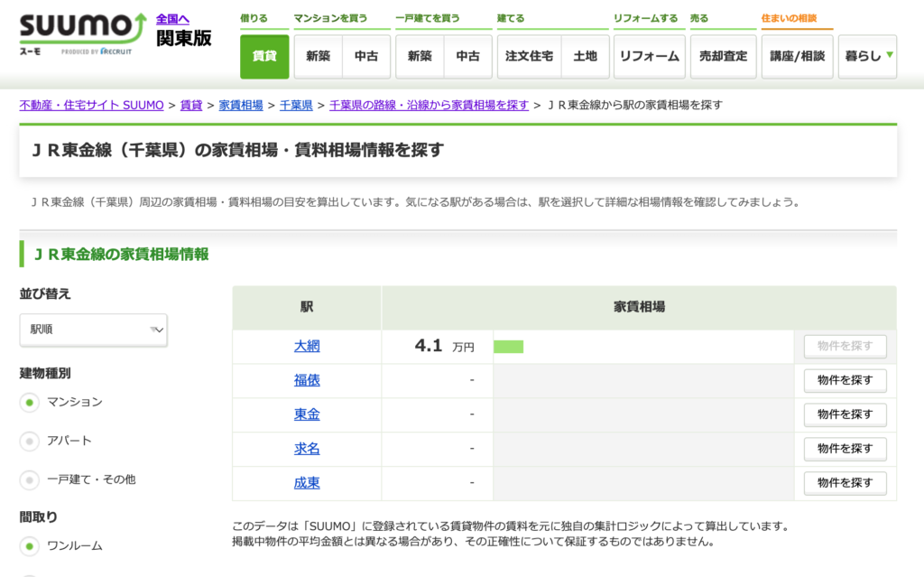Open the 求名 station link
This screenshot has height=577, width=924.
click(307, 449)
